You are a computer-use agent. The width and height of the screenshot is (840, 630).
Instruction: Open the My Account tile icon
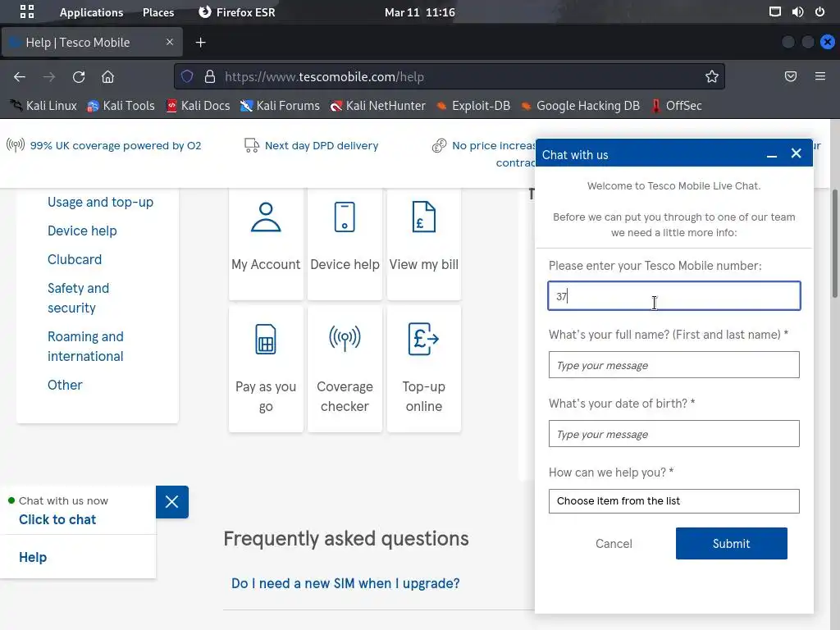(266, 217)
